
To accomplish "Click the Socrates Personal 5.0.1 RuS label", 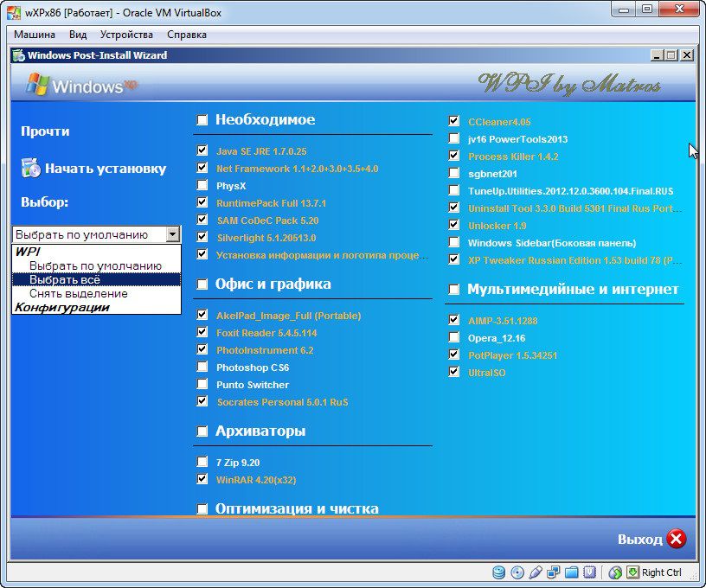I will pos(283,402).
